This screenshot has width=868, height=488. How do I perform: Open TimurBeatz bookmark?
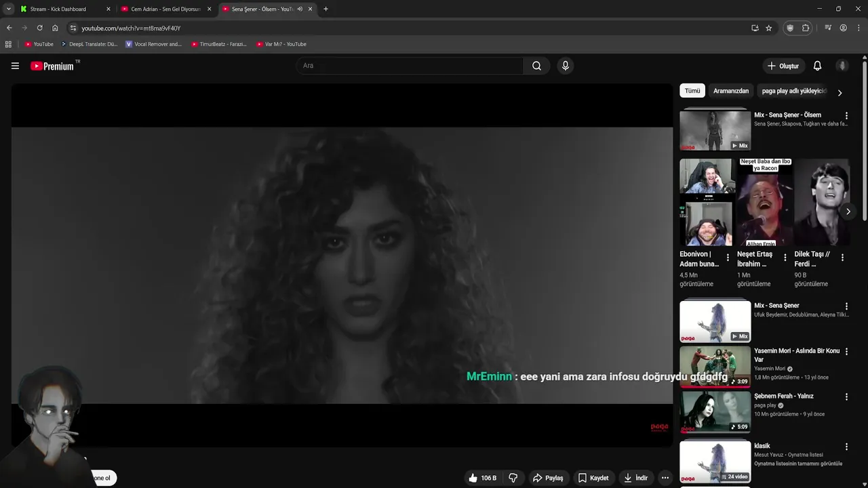click(218, 44)
